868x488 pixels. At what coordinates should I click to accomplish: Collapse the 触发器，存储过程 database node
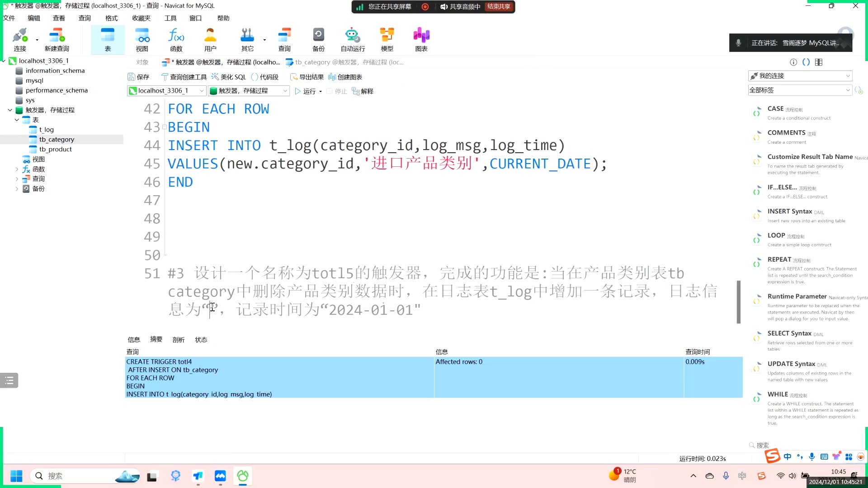10,110
